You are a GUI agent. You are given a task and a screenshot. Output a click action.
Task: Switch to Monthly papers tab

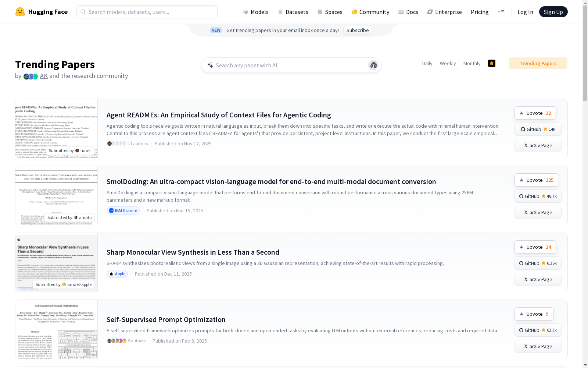pyautogui.click(x=472, y=63)
